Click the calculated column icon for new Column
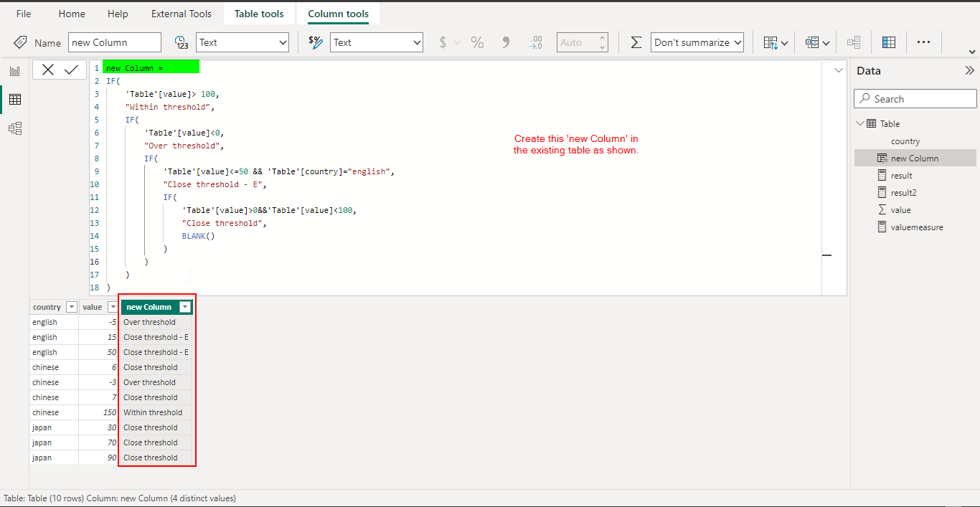Image resolution: width=980 pixels, height=507 pixels. (x=882, y=158)
